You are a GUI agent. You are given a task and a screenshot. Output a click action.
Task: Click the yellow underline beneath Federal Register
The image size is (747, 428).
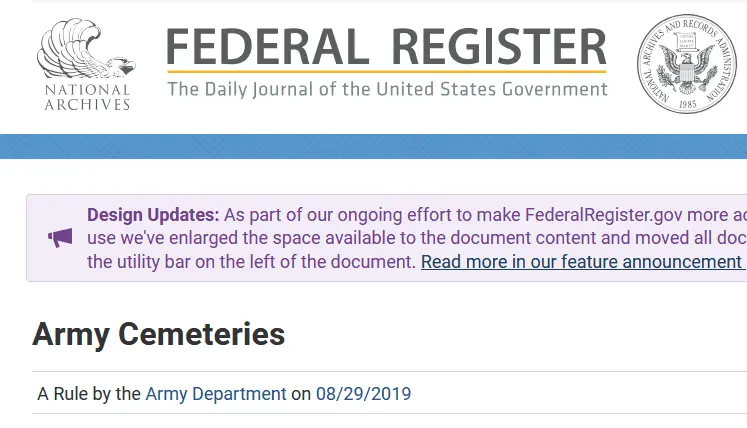click(386, 72)
